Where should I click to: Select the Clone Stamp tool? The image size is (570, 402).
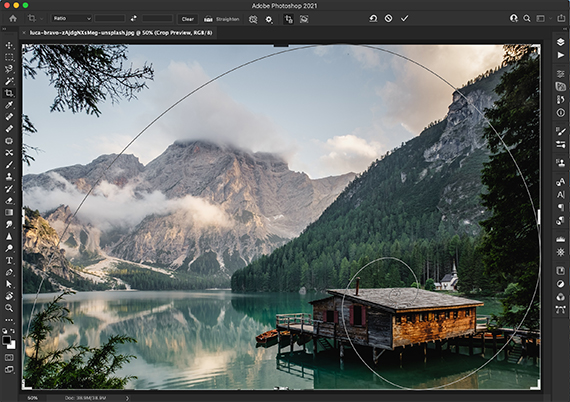(9, 177)
